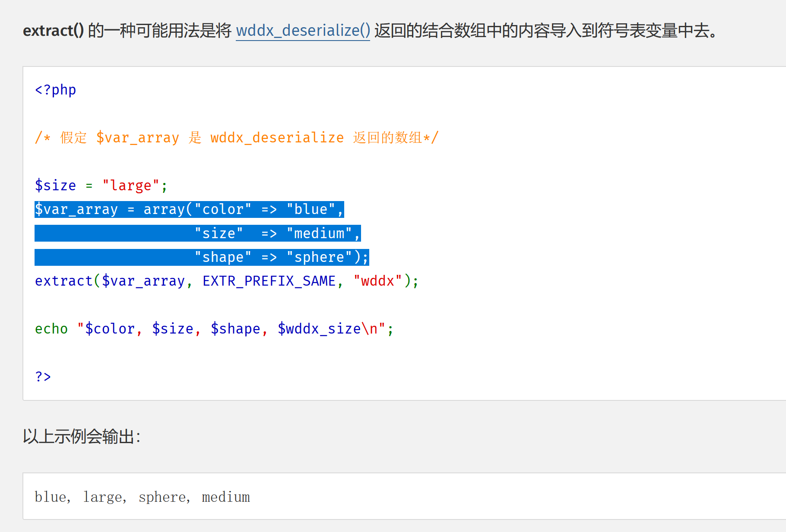Click the $wddx_size variable in echo
The height and width of the screenshot is (532, 786).
point(319,329)
